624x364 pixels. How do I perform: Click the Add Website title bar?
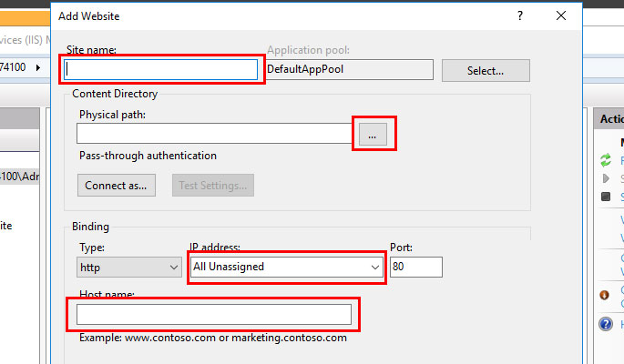click(x=273, y=15)
